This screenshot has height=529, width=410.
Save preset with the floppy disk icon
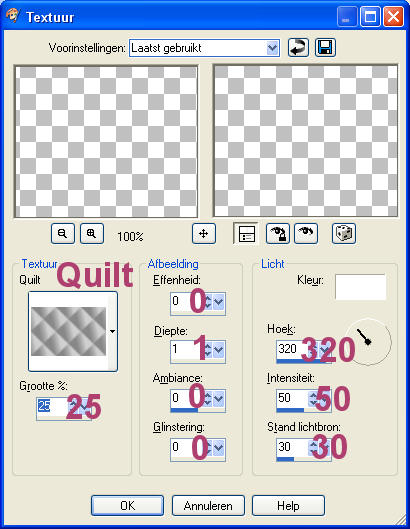pyautogui.click(x=325, y=48)
